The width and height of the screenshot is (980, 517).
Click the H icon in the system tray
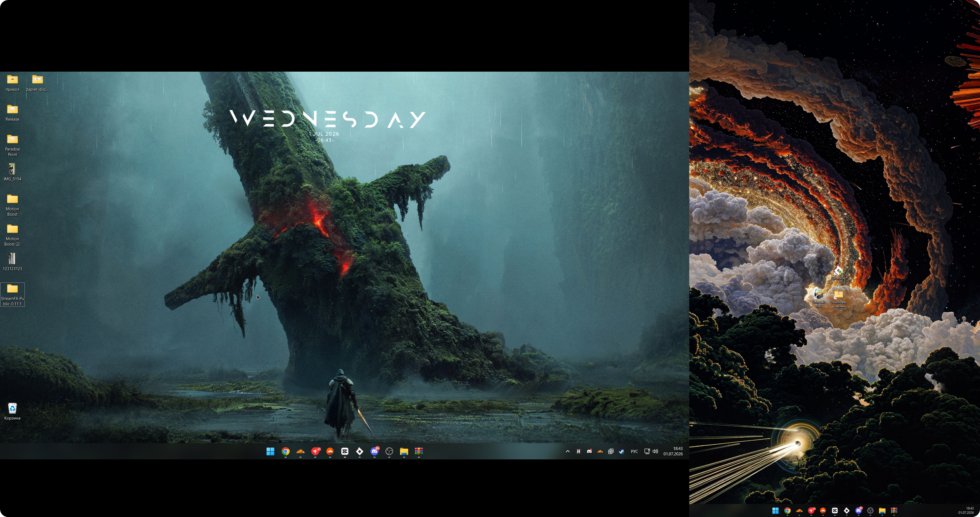[x=578, y=451]
